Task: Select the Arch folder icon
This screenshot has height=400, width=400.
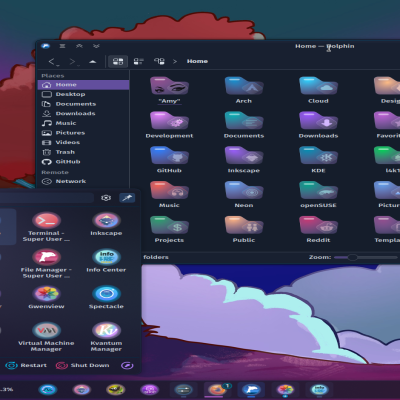Action: (244, 86)
